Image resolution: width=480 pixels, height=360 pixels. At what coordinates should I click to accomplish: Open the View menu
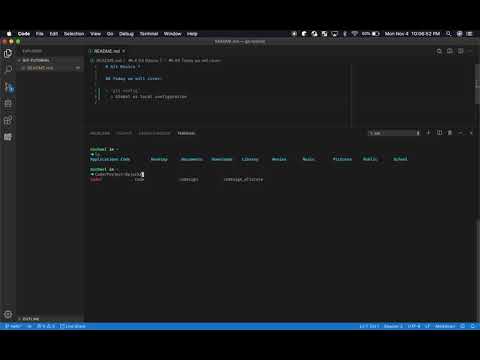(x=95, y=34)
